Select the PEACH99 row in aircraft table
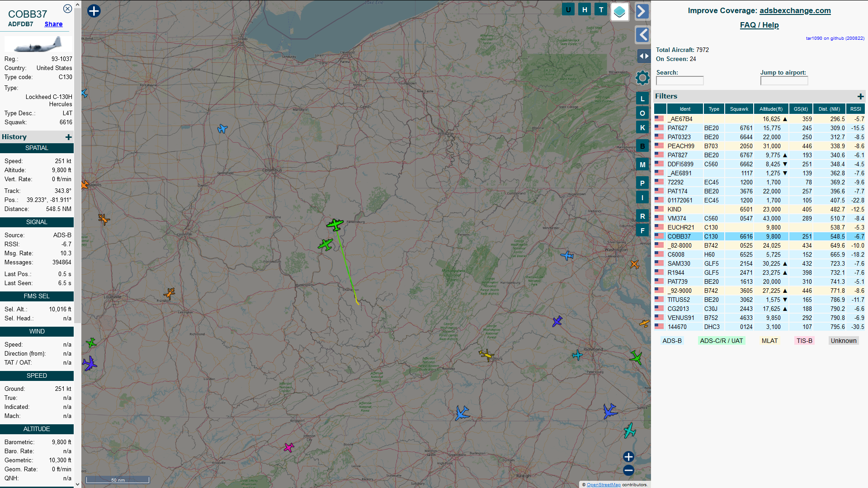This screenshot has width=868, height=488. pyautogui.click(x=759, y=146)
